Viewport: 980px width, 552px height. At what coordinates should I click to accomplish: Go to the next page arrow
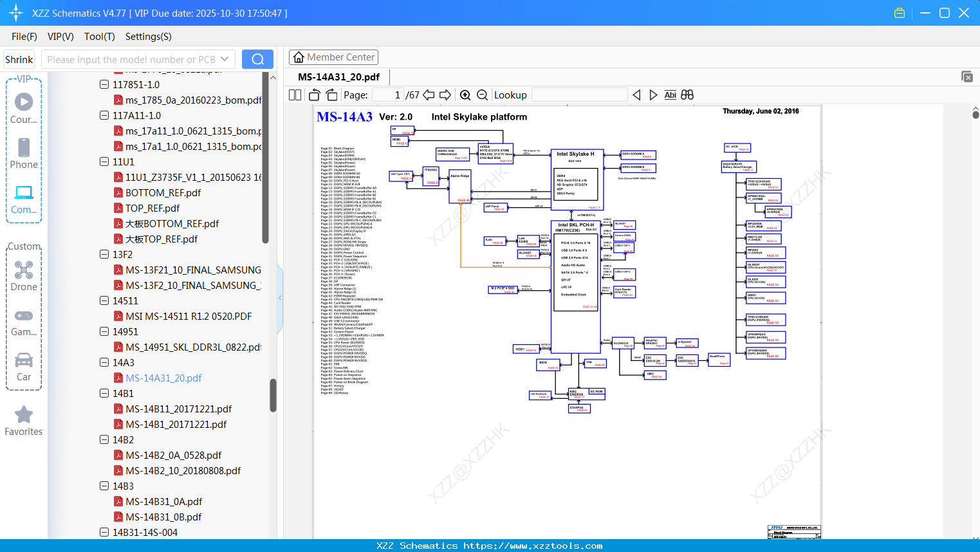coord(445,95)
